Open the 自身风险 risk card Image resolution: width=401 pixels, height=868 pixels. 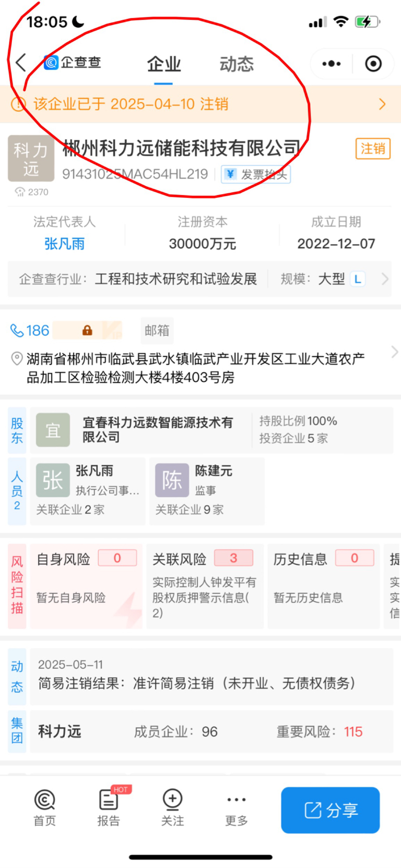coord(86,586)
